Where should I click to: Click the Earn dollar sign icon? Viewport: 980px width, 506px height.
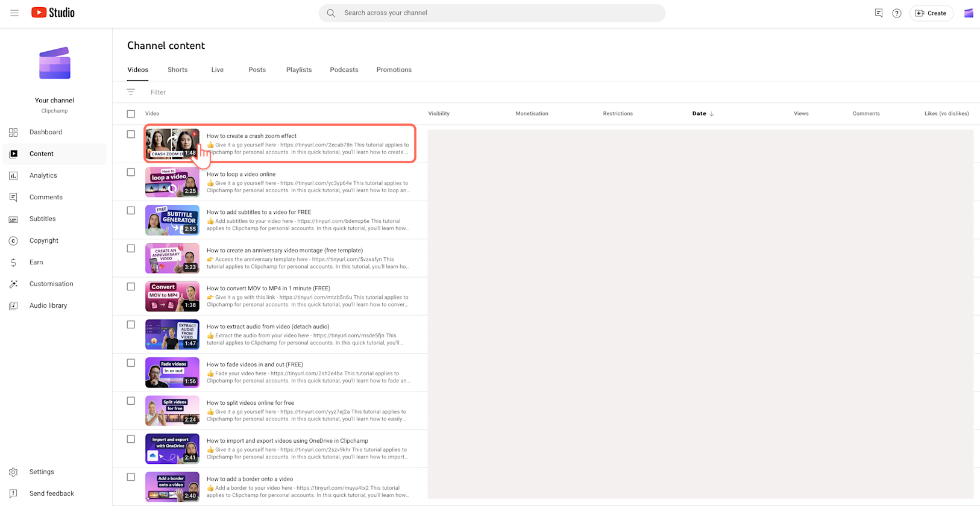[x=13, y=263]
